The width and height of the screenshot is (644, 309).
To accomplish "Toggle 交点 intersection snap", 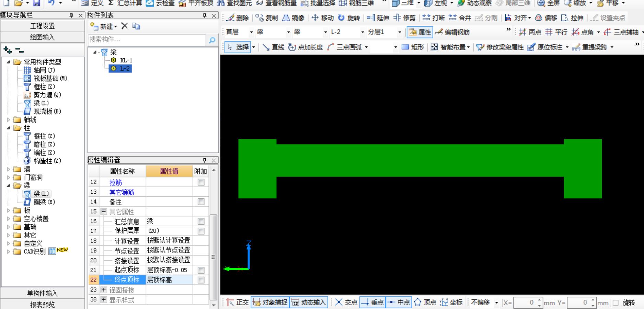I will pyautogui.click(x=346, y=302).
